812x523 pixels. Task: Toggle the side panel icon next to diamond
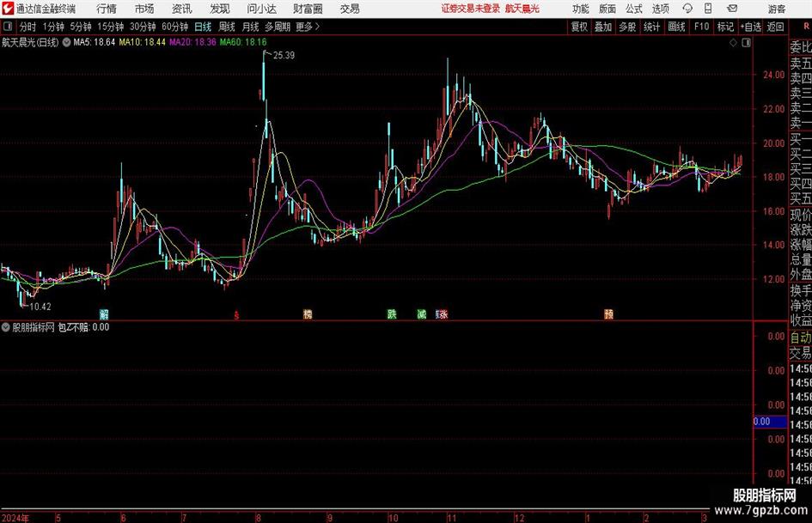[x=746, y=43]
